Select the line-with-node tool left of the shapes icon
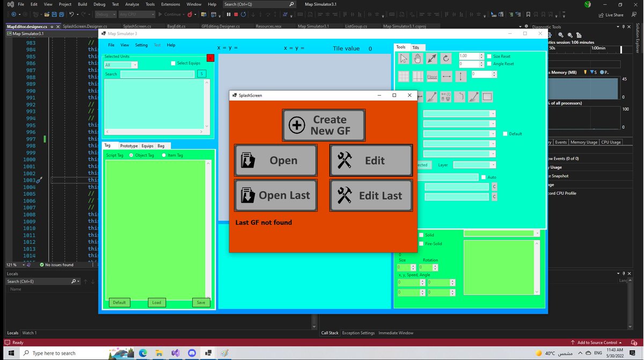Image resolution: width=644 pixels, height=360 pixels. click(x=432, y=97)
